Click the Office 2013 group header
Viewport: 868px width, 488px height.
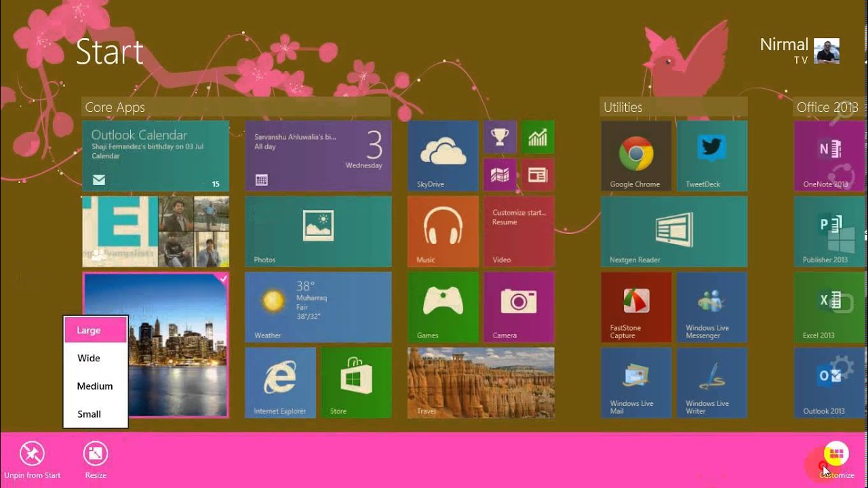pyautogui.click(x=830, y=107)
